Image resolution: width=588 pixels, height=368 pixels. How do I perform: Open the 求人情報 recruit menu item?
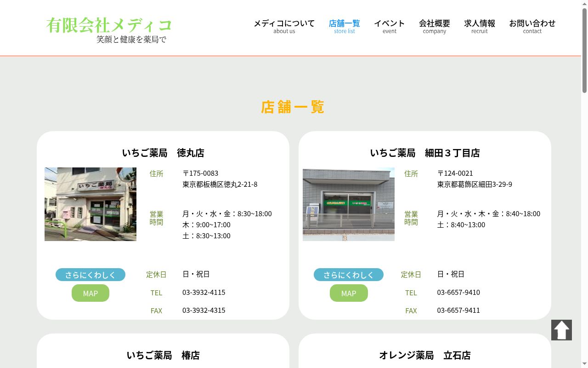click(x=479, y=26)
